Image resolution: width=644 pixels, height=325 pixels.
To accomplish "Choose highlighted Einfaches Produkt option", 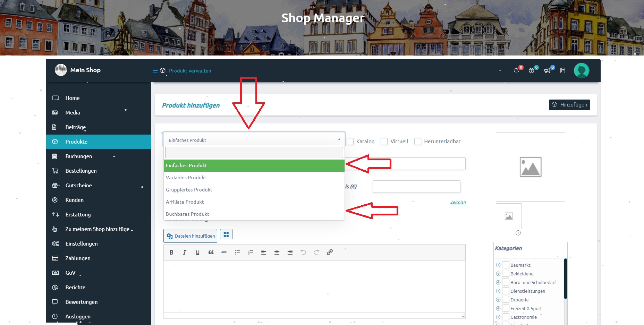I will pyautogui.click(x=254, y=165).
